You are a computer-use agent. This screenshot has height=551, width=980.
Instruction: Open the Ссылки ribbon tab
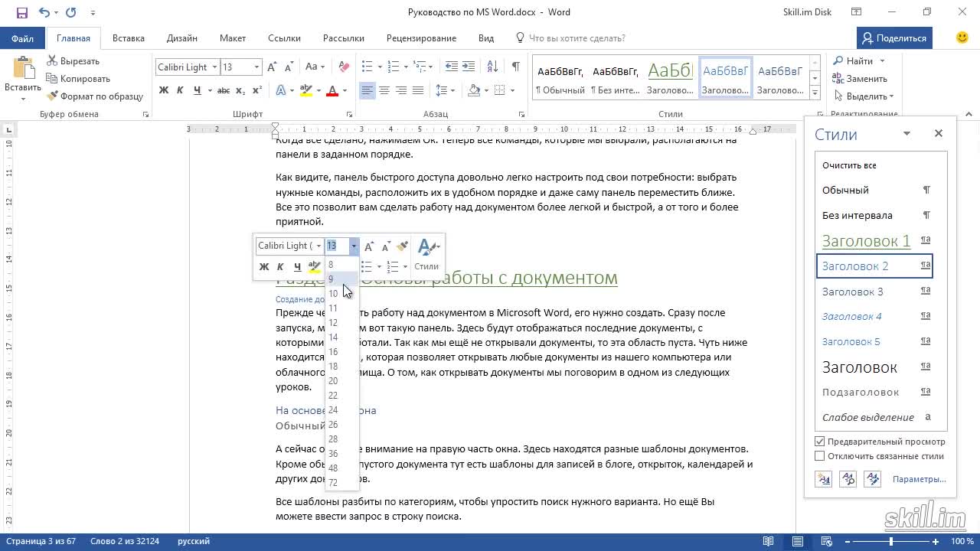tap(284, 38)
